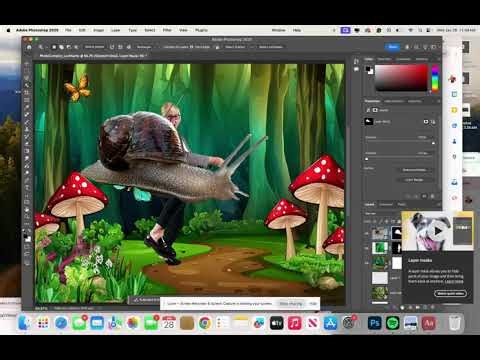Open Photoshop from the Dock
Image resolution: width=480 pixels, height=360 pixels.
click(x=375, y=323)
